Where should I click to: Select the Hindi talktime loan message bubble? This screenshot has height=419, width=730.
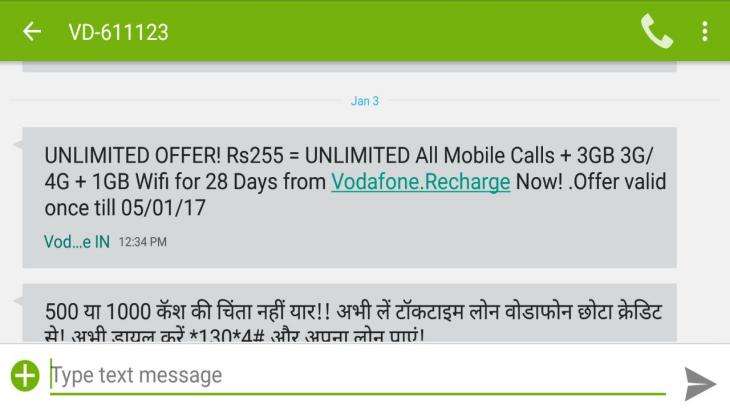(x=349, y=313)
